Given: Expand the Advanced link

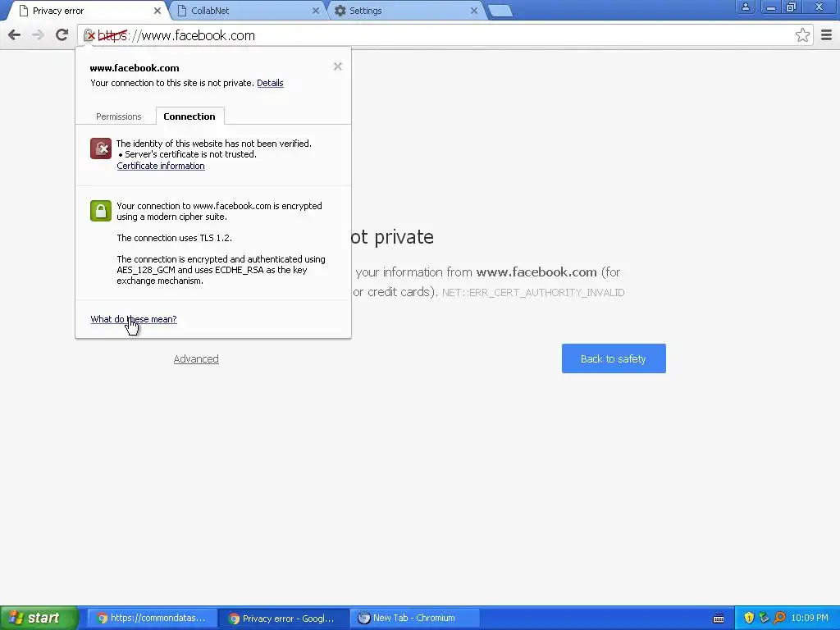Looking at the screenshot, I should coord(196,359).
